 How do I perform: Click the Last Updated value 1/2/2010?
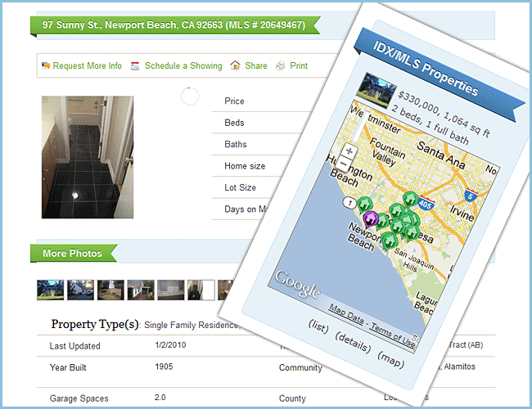coord(170,345)
